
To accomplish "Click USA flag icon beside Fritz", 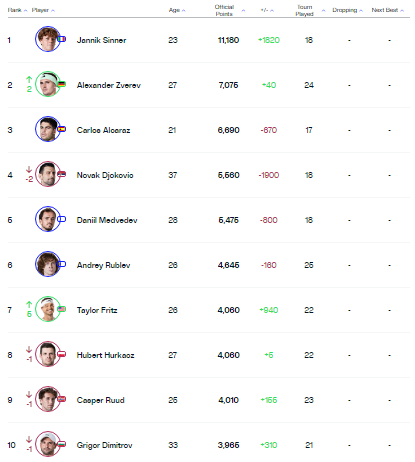I will [x=61, y=309].
